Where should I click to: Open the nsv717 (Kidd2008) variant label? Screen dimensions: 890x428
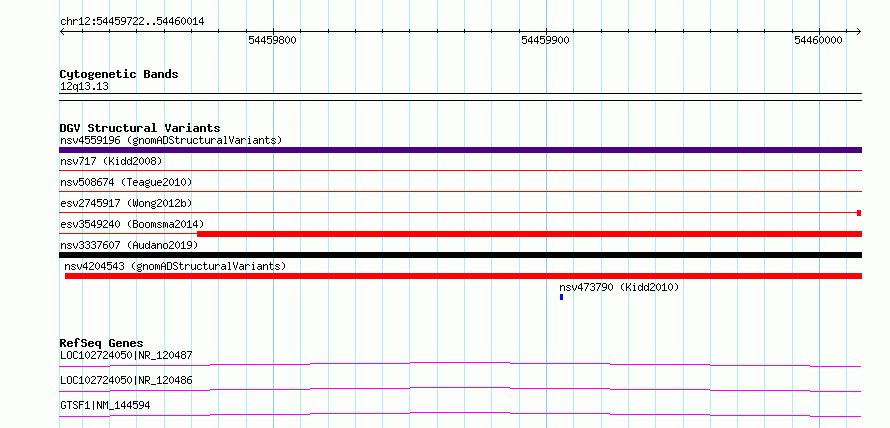click(111, 161)
